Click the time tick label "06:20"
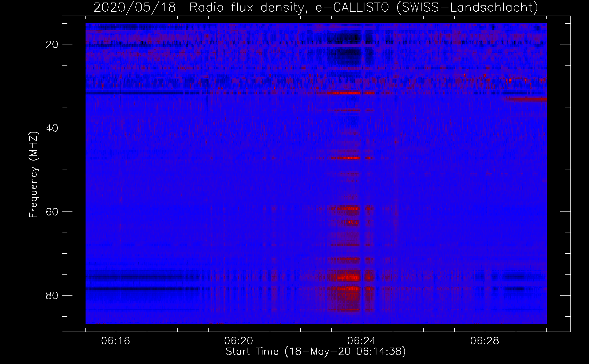 point(239,341)
